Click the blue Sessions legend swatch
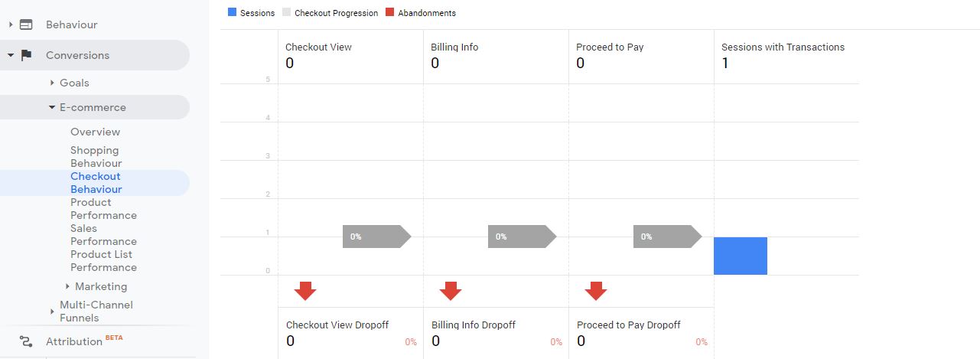Image resolution: width=980 pixels, height=359 pixels. click(232, 12)
